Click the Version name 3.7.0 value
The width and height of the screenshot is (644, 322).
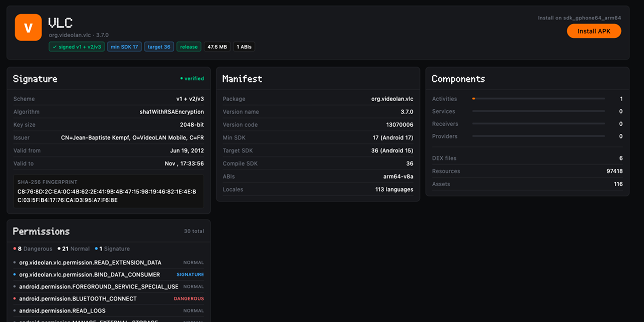(407, 112)
